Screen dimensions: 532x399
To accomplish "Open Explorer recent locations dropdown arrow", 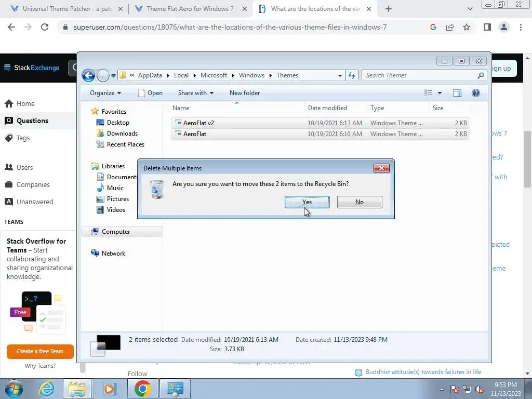I will pyautogui.click(x=113, y=76).
